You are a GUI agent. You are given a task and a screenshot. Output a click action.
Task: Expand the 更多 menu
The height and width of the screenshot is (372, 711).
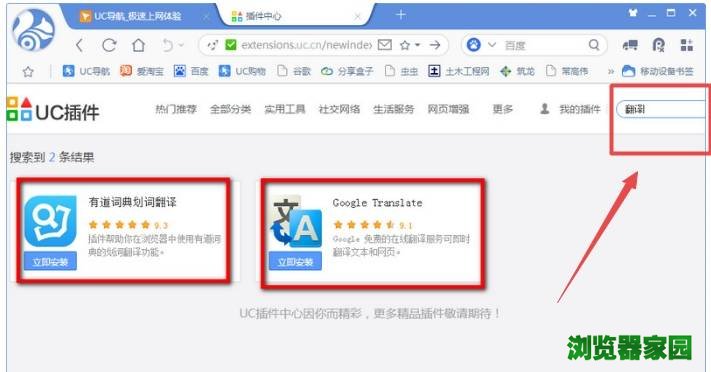pyautogui.click(x=503, y=109)
